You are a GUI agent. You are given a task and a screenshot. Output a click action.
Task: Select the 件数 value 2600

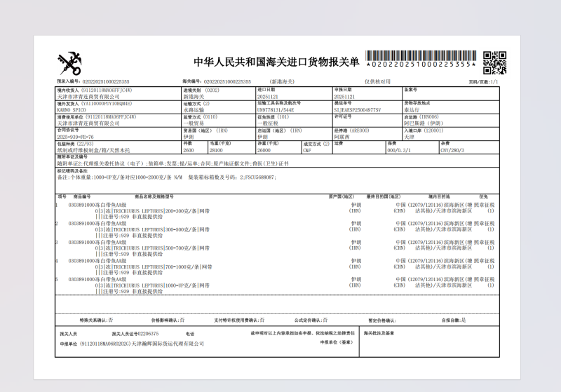[x=189, y=151]
